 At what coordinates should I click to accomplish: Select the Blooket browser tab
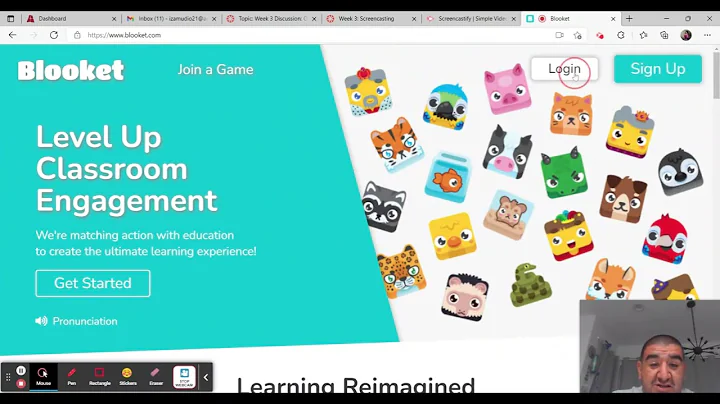point(569,19)
